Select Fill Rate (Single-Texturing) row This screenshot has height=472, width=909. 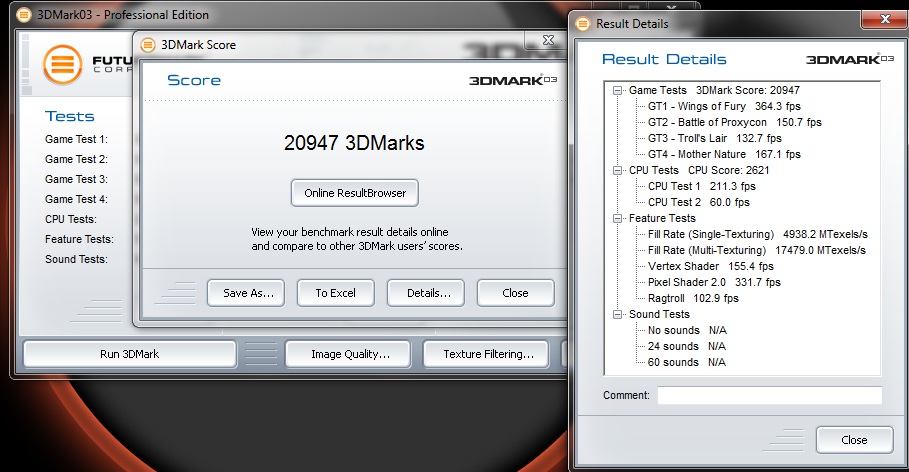click(x=758, y=234)
